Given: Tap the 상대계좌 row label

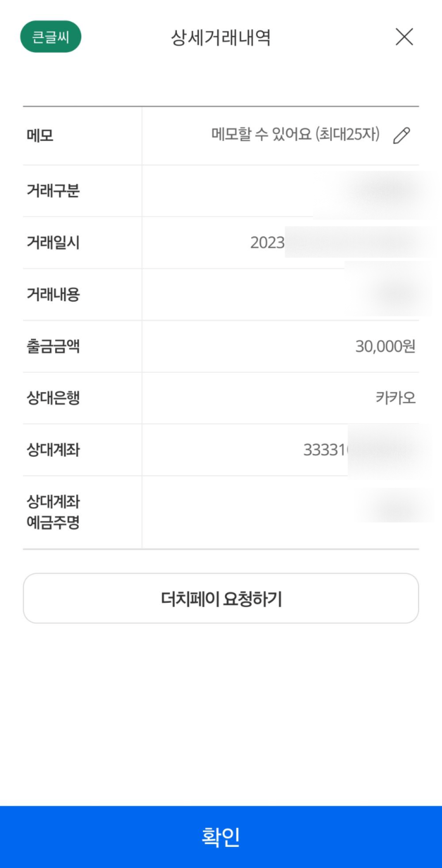Looking at the screenshot, I should 53,450.
